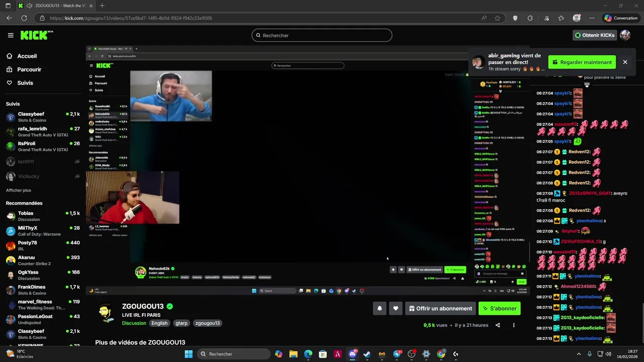Screen dimensions: 644x362
Task: Select zgougou13 tag
Action: click(207, 323)
